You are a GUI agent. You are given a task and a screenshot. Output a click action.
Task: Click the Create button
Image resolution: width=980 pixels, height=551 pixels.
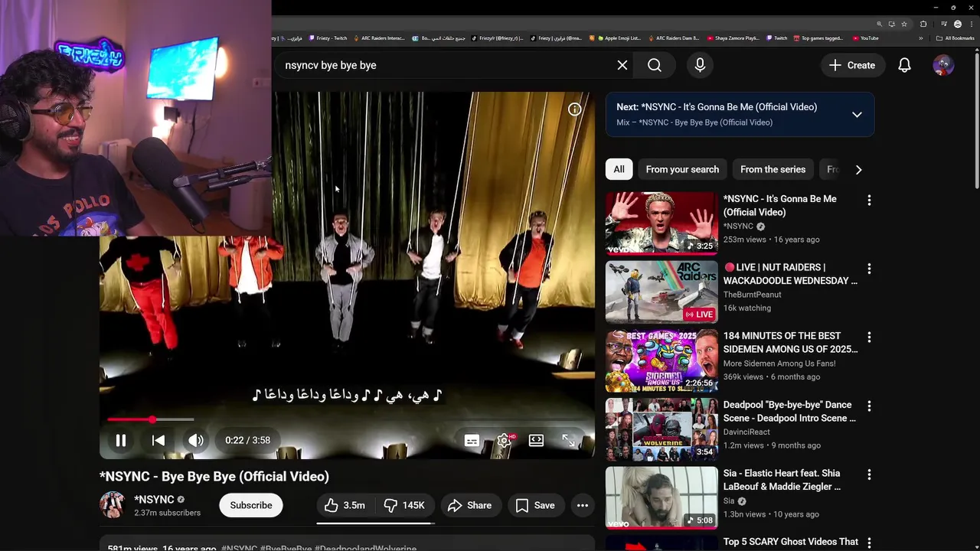coord(851,65)
